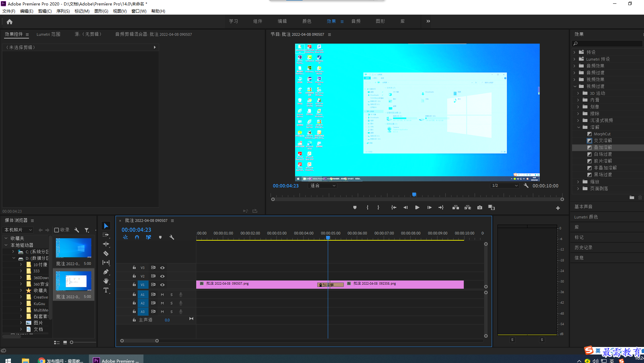Click the effects search field
This screenshot has height=363, width=644.
(x=607, y=44)
